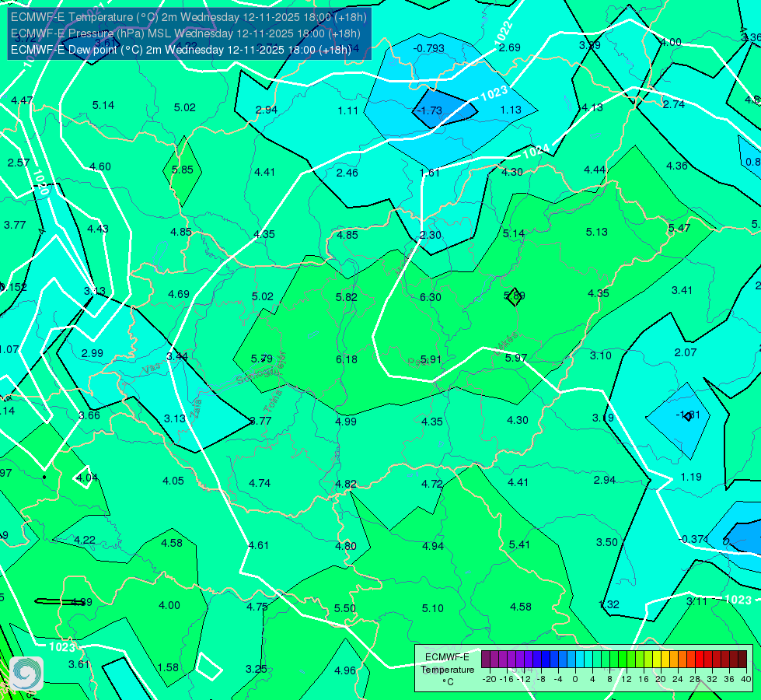Select the ECMWF-E Pressure MSL layer label
Screen dimensions: 761x700
[186, 33]
